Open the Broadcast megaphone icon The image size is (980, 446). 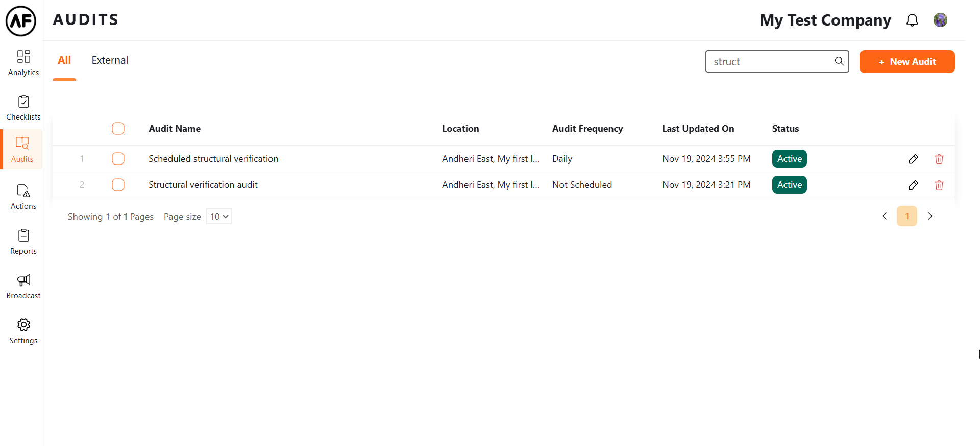coord(23,280)
